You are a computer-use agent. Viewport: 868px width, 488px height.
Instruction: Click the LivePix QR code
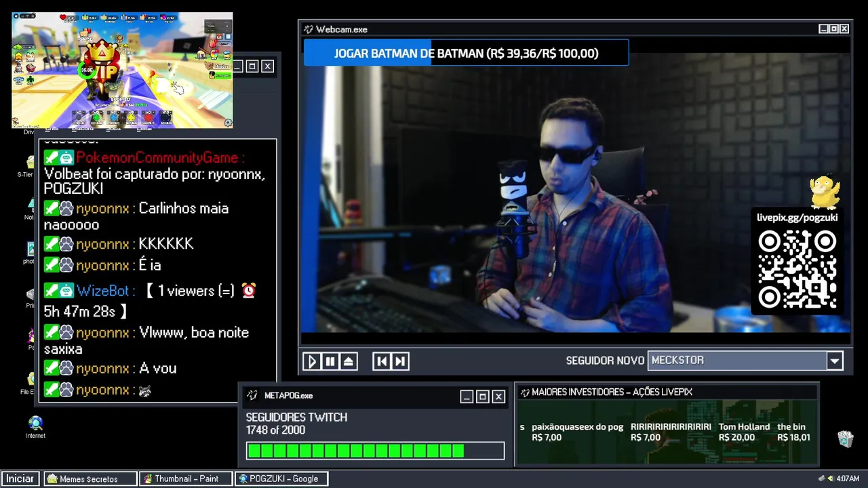pyautogui.click(x=797, y=269)
